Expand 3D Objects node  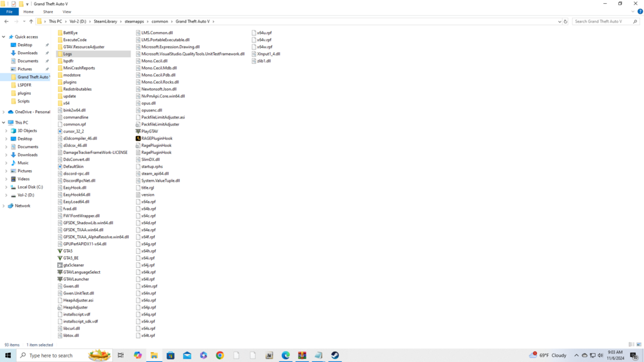(6, 131)
